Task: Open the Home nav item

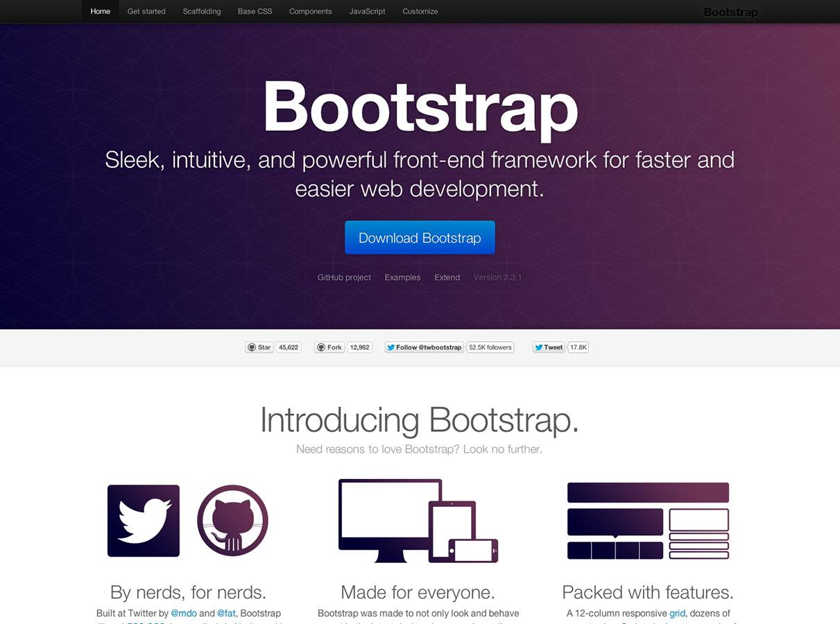Action: tap(100, 11)
